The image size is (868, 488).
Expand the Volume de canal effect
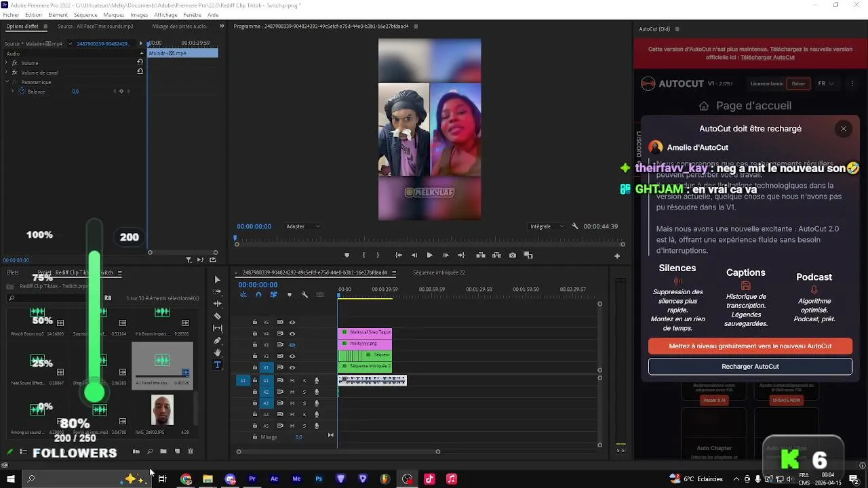pos(7,73)
